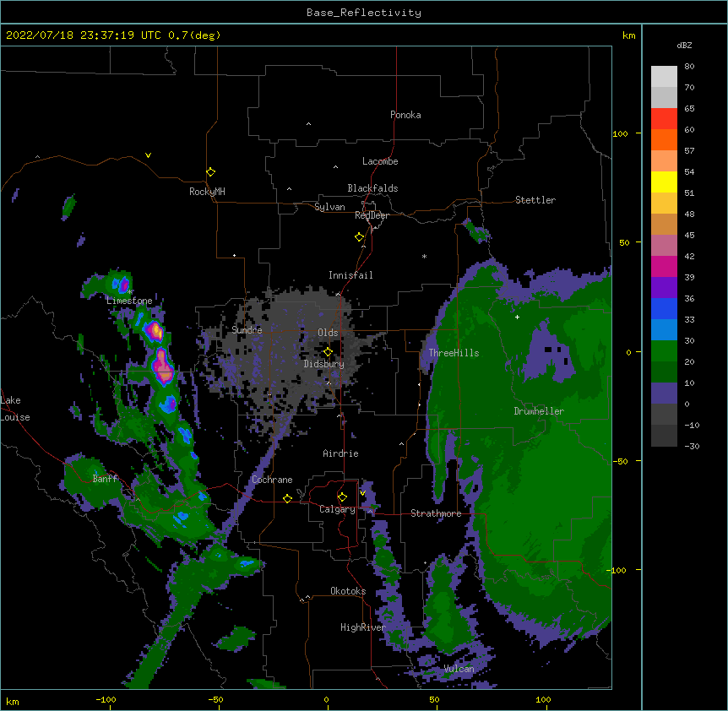
Task: Click the yellow diamond marker above Calgary
Action: [342, 497]
